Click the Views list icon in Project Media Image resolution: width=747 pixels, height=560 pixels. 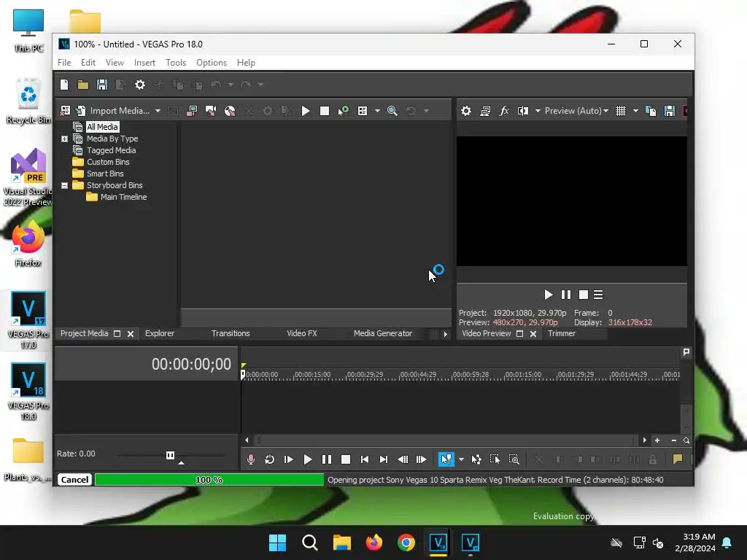click(x=363, y=111)
